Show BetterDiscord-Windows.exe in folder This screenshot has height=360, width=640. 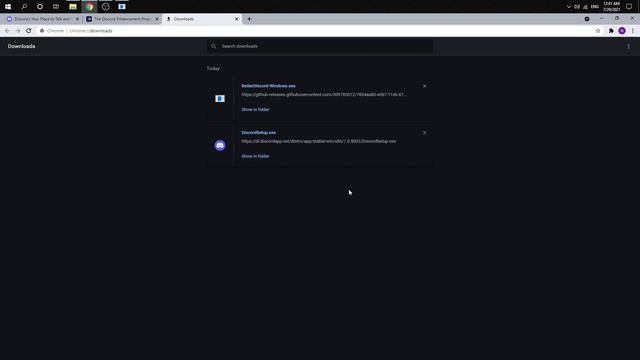coord(255,109)
